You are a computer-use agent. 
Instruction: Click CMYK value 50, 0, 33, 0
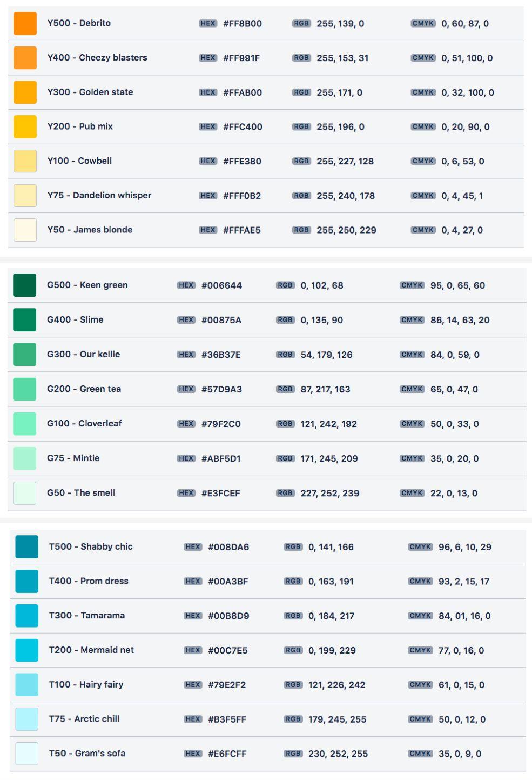tap(455, 424)
